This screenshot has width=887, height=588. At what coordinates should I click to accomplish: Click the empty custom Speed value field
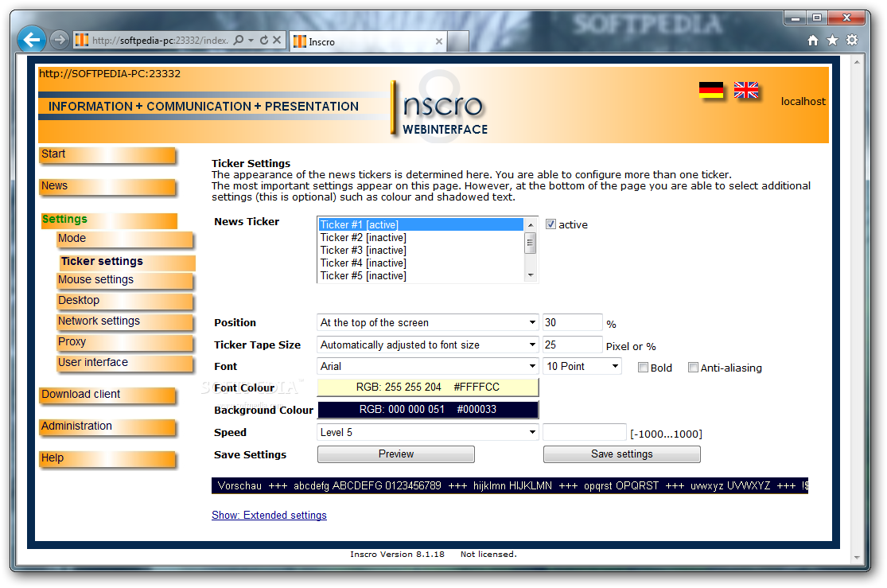[585, 432]
